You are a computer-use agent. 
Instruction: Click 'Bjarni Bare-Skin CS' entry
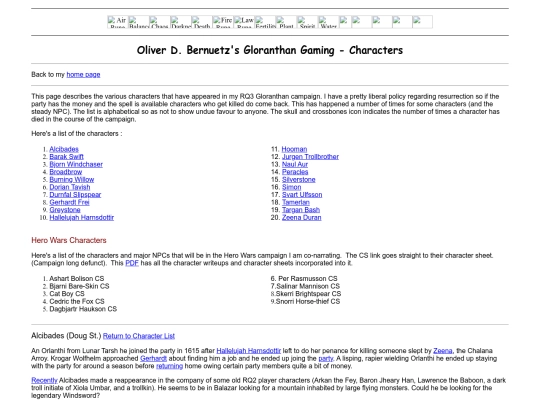[79, 286]
